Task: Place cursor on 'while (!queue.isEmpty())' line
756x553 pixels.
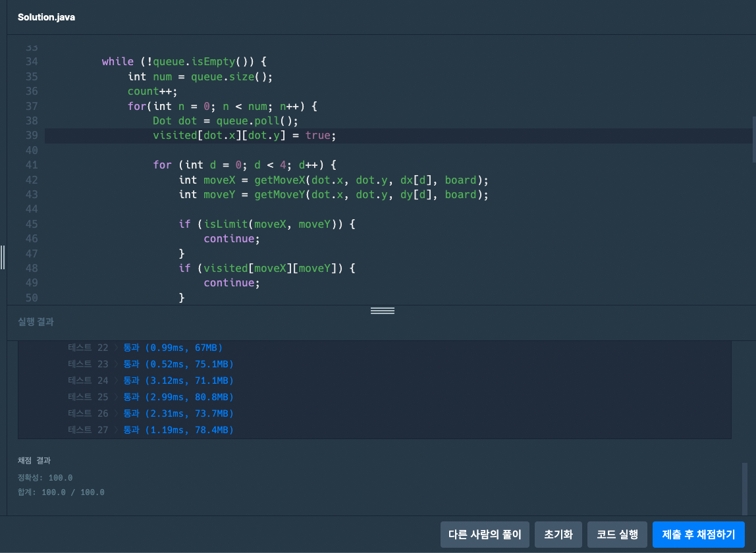Action: coord(184,62)
